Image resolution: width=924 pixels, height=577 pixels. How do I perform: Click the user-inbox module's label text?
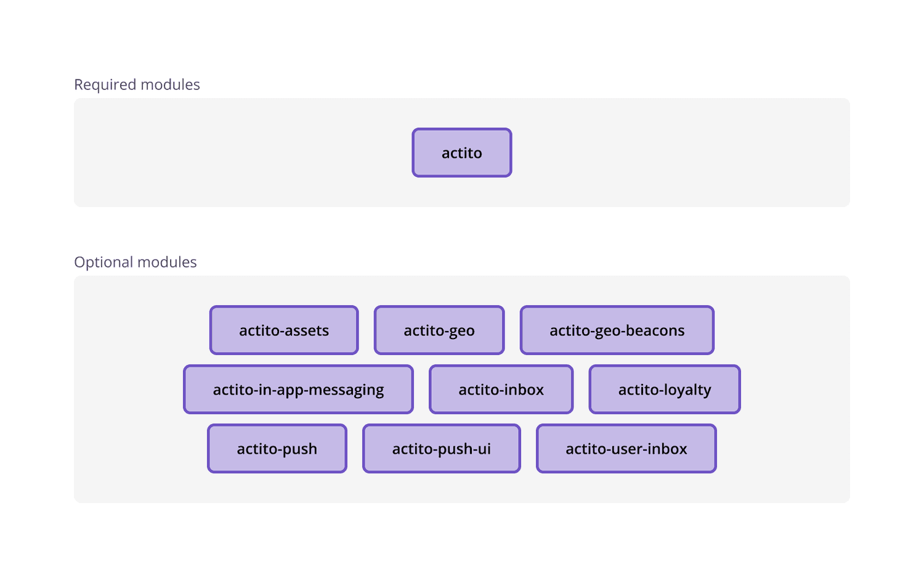626,449
